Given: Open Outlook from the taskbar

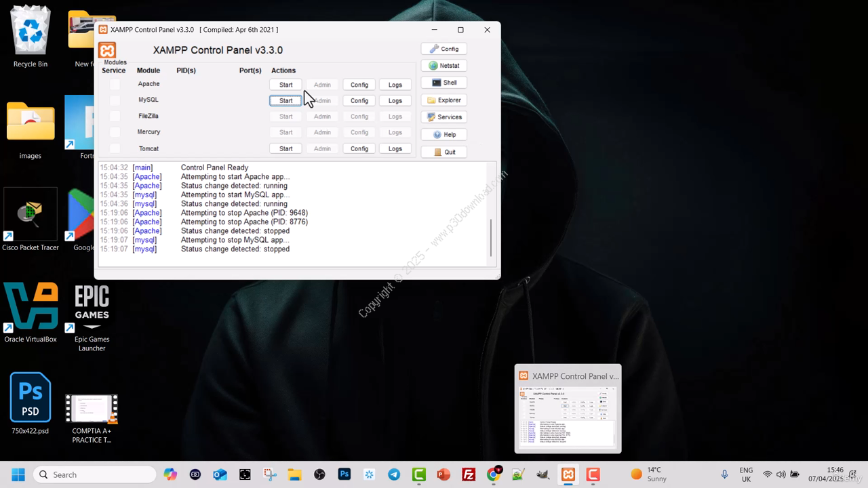Looking at the screenshot, I should point(220,474).
